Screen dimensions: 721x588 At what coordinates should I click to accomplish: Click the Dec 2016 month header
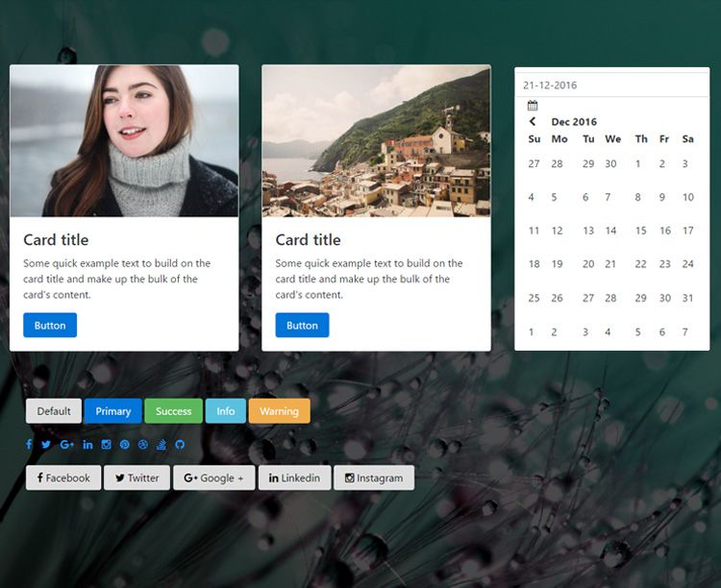(x=574, y=122)
